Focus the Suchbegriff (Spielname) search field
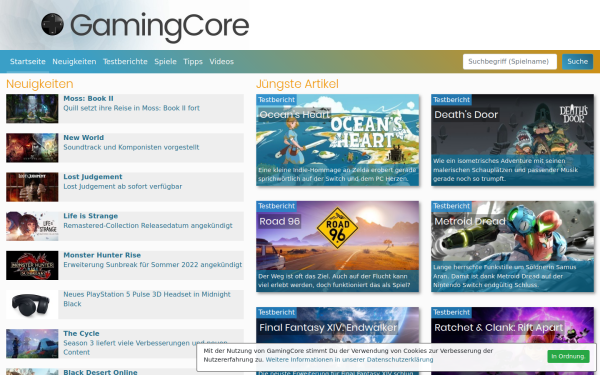 click(x=510, y=62)
